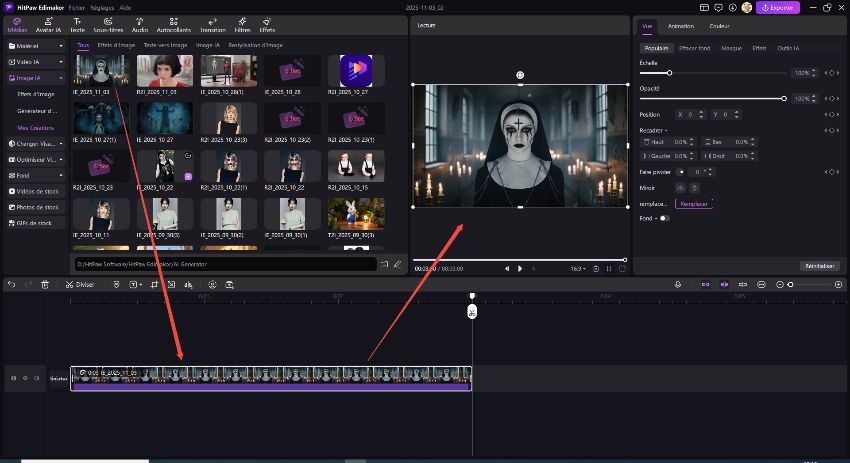Open the 16:9 aspect ratio dropdown
The image size is (850, 463).
coord(578,268)
